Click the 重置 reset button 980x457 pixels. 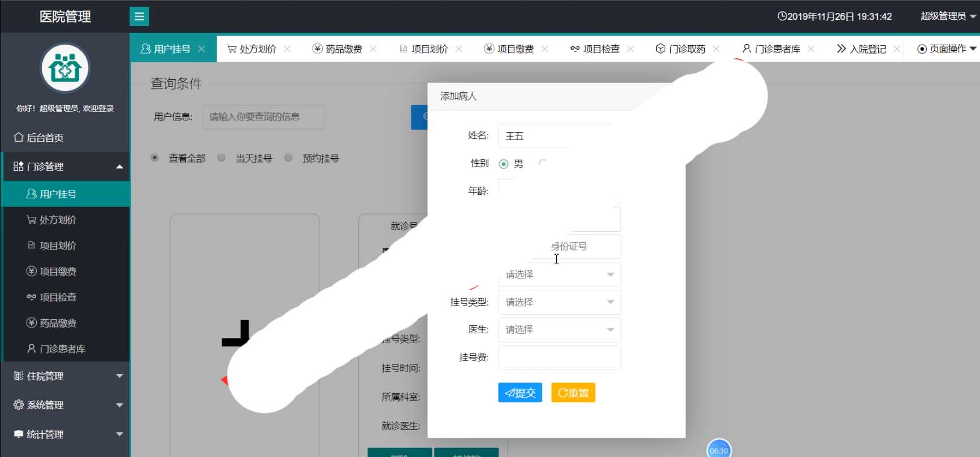[x=573, y=393]
